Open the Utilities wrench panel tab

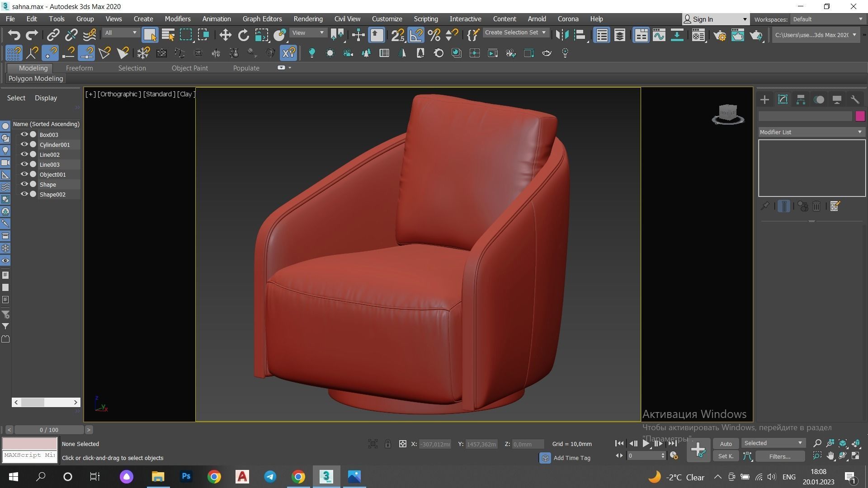855,100
